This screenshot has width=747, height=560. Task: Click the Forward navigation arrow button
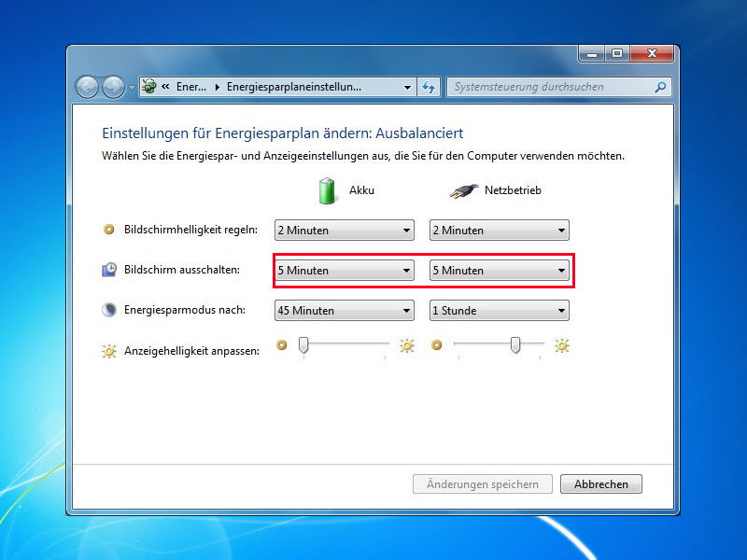pyautogui.click(x=113, y=87)
